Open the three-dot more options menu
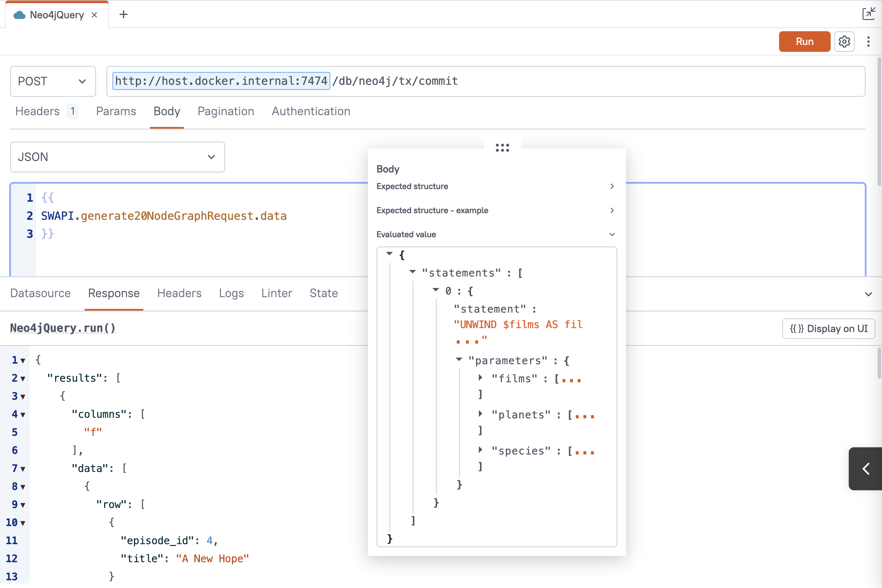882x588 pixels. (x=868, y=41)
